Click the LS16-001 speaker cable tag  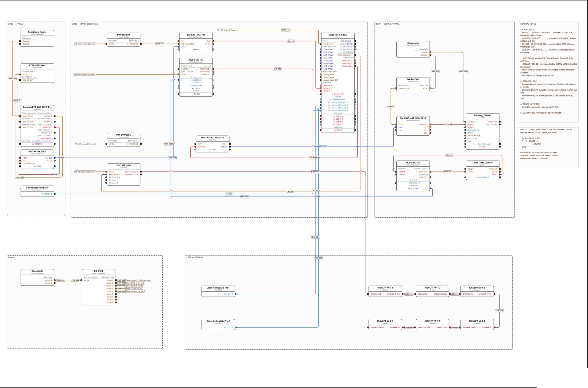(x=316, y=172)
